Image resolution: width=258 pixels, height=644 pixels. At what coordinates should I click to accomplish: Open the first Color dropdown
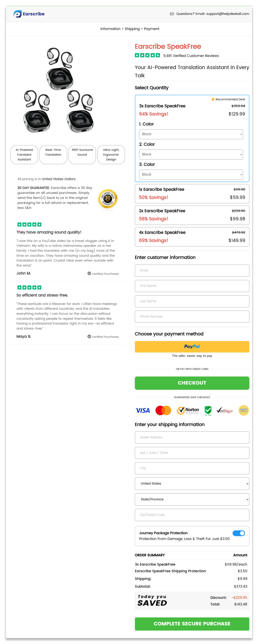pos(191,134)
